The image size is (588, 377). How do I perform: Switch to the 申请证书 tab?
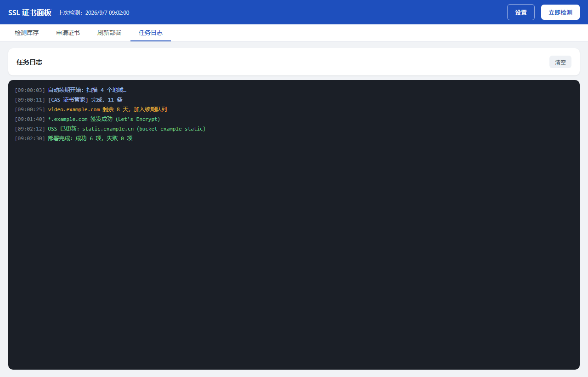[x=68, y=33]
